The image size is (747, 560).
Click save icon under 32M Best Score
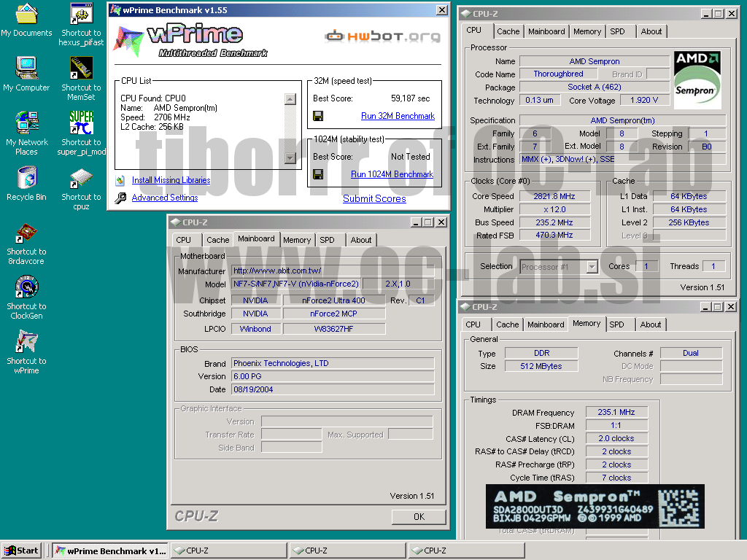318,116
